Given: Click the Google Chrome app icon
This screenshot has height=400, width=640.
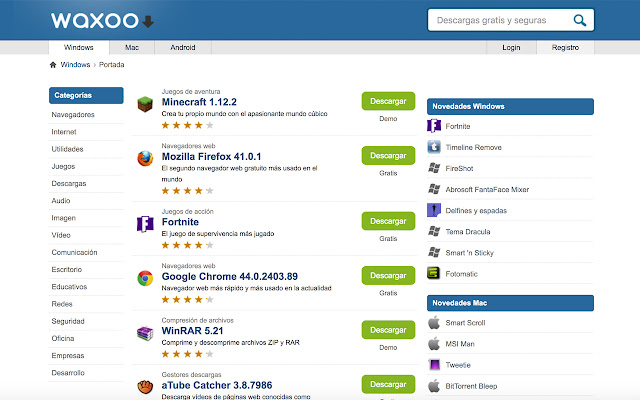Looking at the screenshot, I should click(145, 278).
